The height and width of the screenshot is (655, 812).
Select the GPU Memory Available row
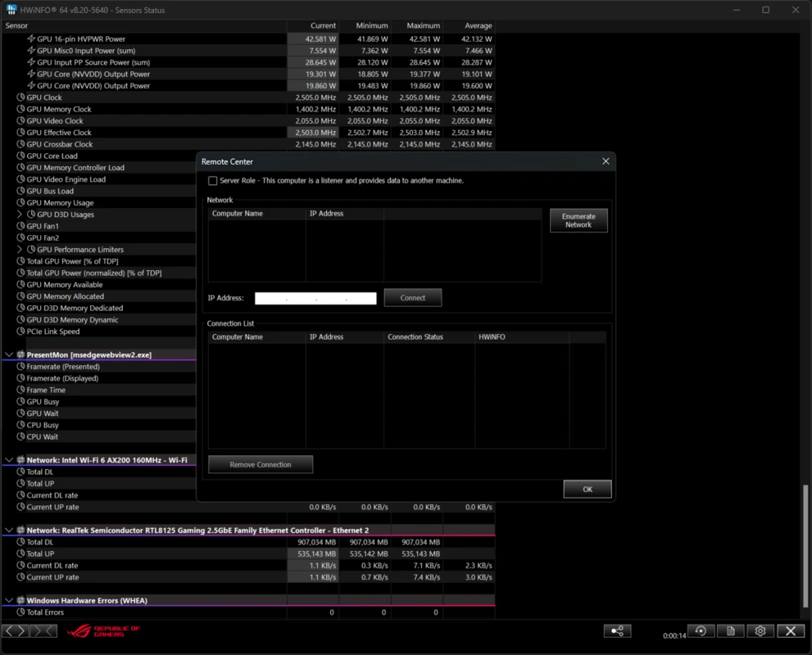point(99,285)
